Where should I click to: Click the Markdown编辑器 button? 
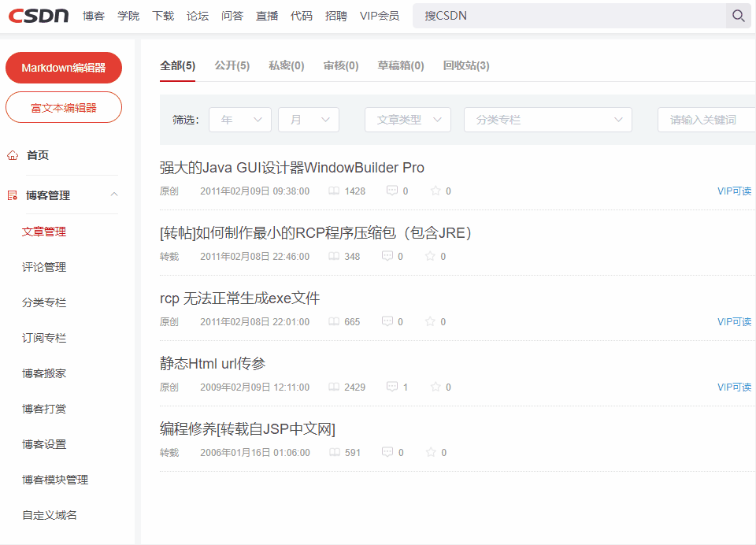coord(63,68)
